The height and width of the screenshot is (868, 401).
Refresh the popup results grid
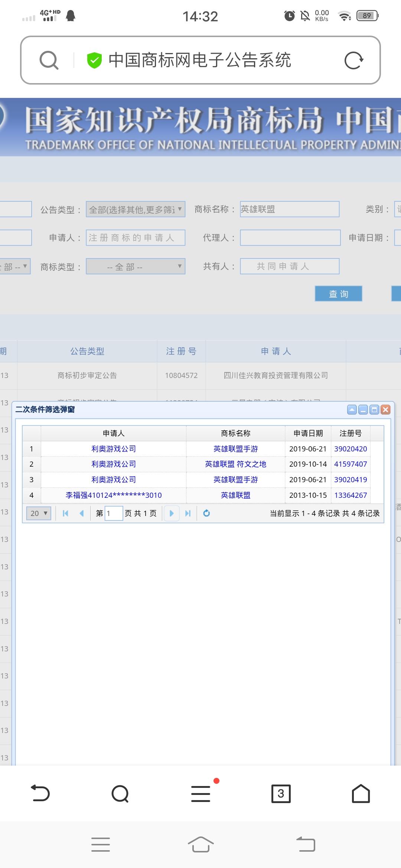tap(207, 513)
